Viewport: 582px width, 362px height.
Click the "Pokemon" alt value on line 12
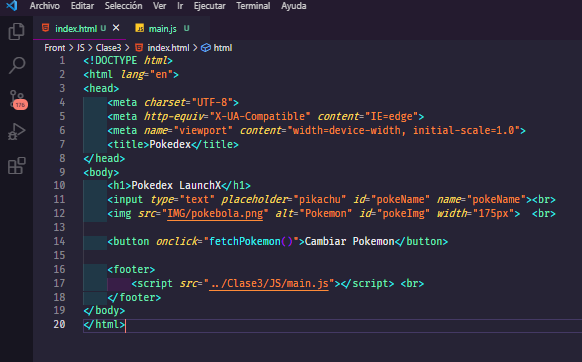pyautogui.click(x=326, y=213)
